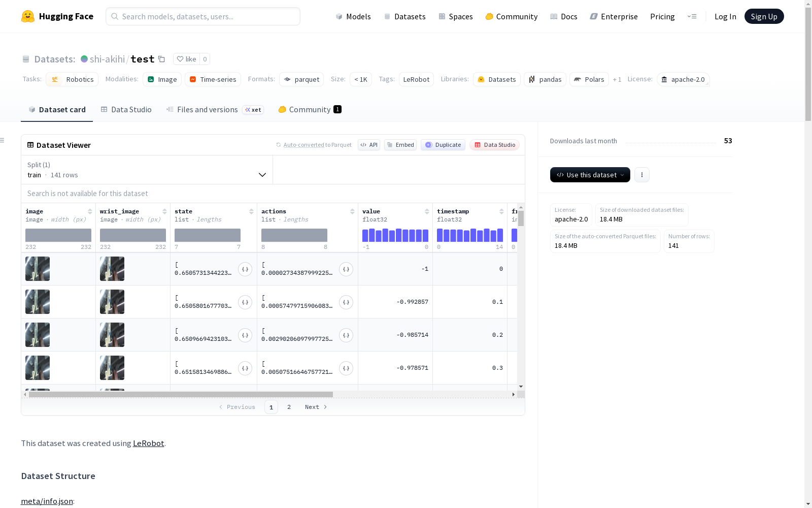Click the timestamp column histogram bars
The height and width of the screenshot is (508, 812).
[470, 235]
